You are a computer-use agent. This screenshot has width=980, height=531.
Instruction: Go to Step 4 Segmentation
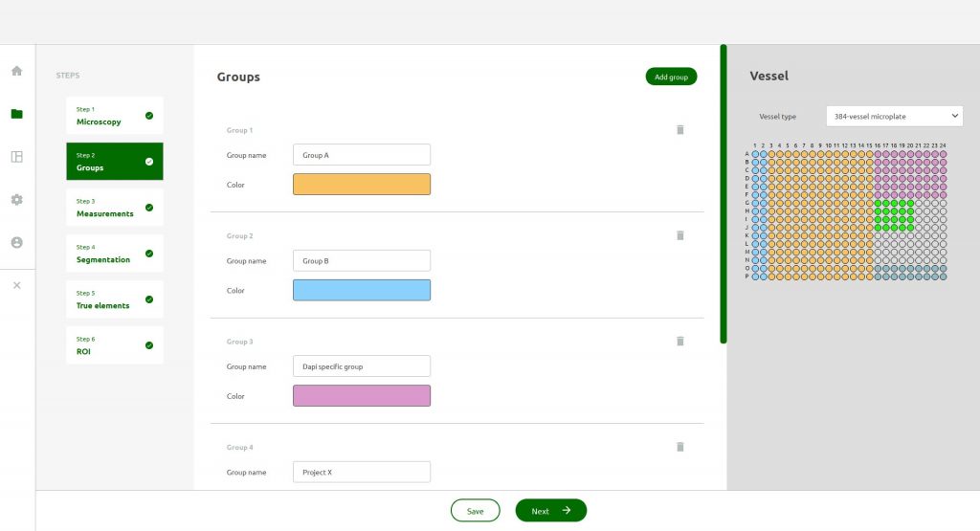(x=114, y=254)
